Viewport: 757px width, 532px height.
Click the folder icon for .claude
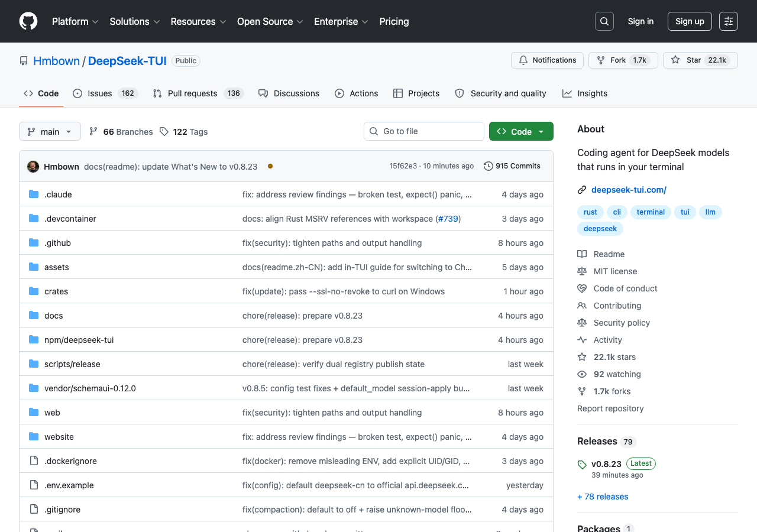pos(34,194)
